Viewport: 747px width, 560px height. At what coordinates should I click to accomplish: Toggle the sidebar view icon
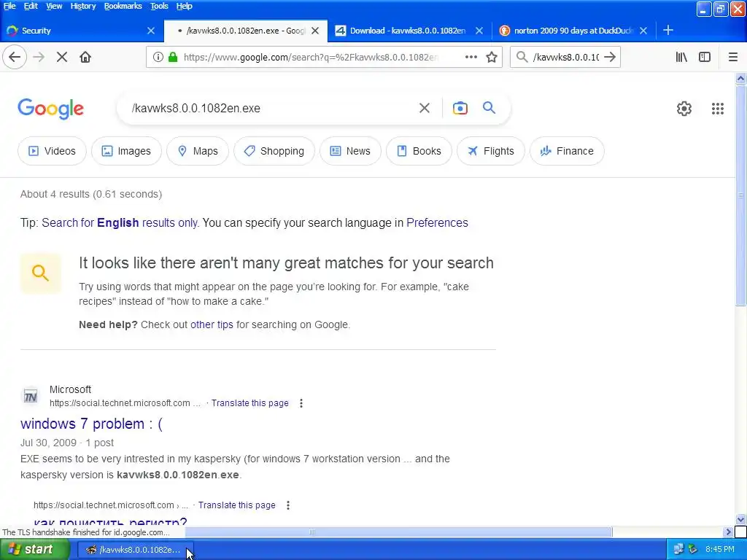[x=705, y=57]
